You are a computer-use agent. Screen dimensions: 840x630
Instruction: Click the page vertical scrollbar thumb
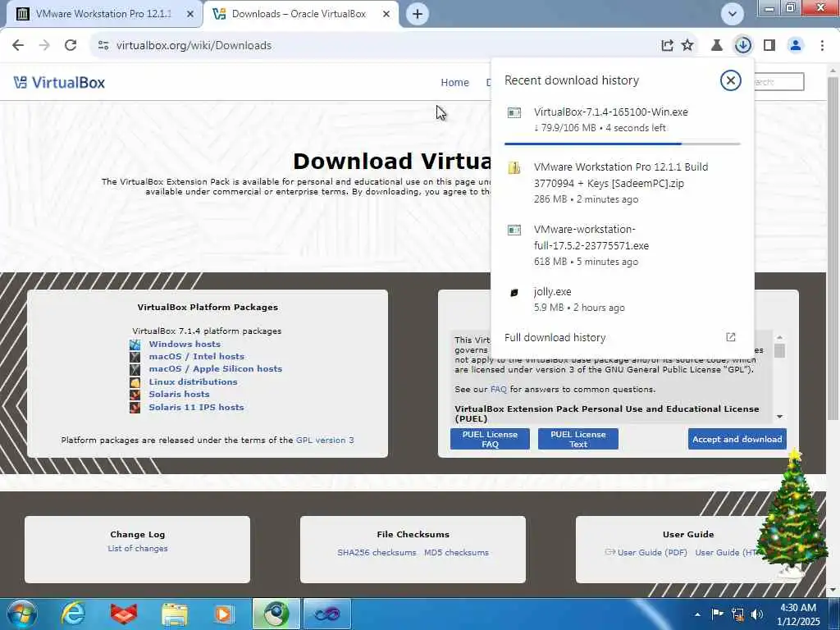click(x=833, y=249)
